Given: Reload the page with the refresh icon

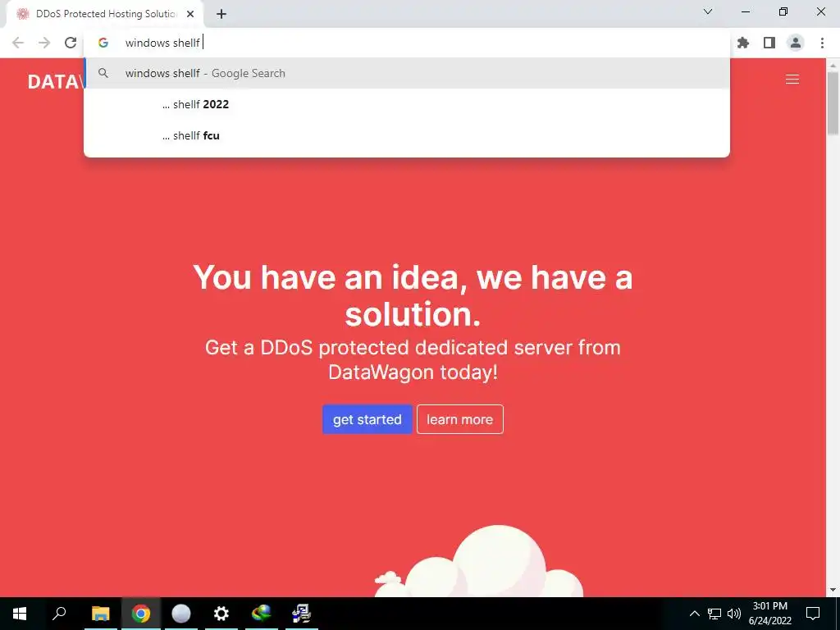Looking at the screenshot, I should 71,43.
